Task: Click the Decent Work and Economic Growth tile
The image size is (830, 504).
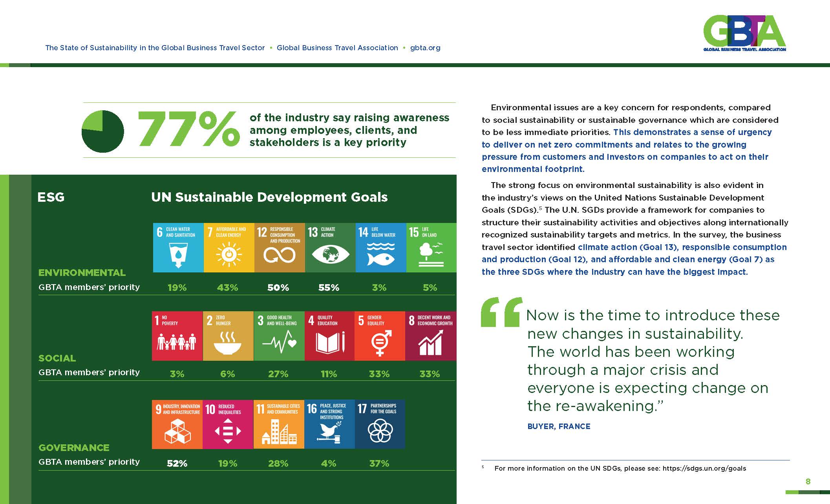Action: (x=431, y=336)
